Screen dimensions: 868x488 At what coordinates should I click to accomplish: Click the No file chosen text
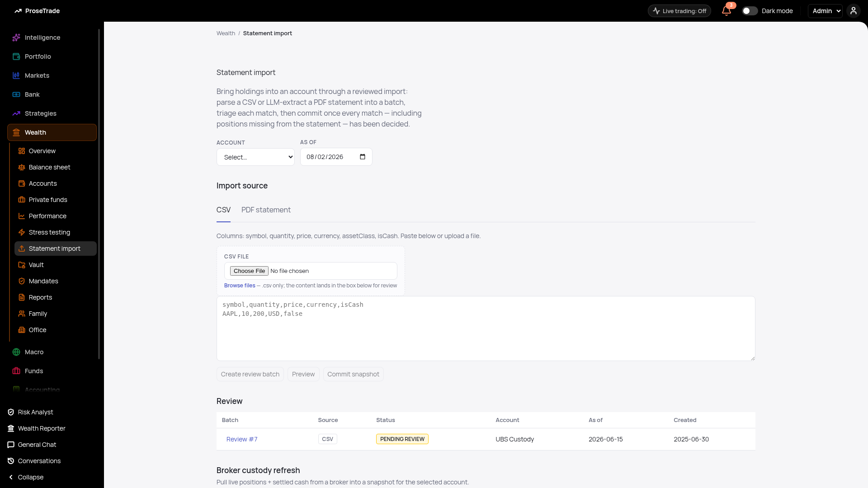tap(289, 271)
